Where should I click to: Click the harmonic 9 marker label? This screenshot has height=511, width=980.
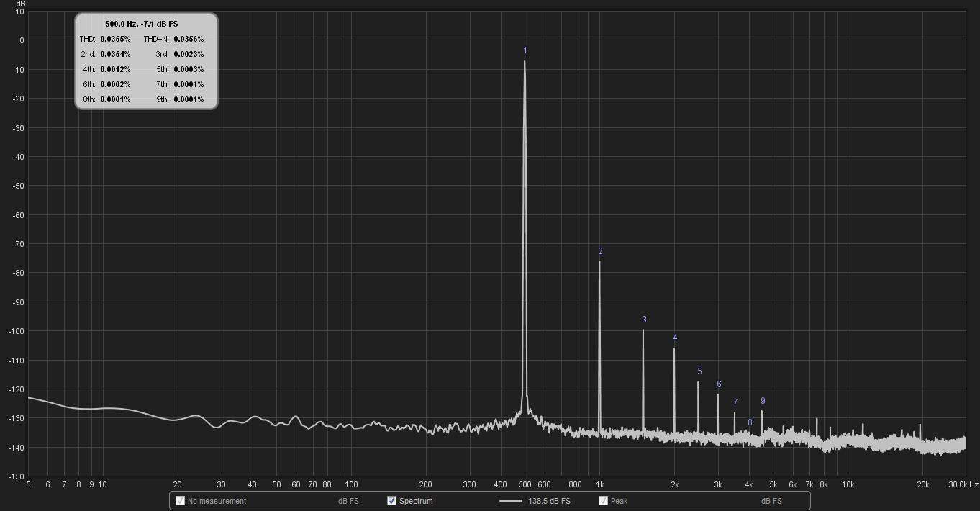click(763, 401)
